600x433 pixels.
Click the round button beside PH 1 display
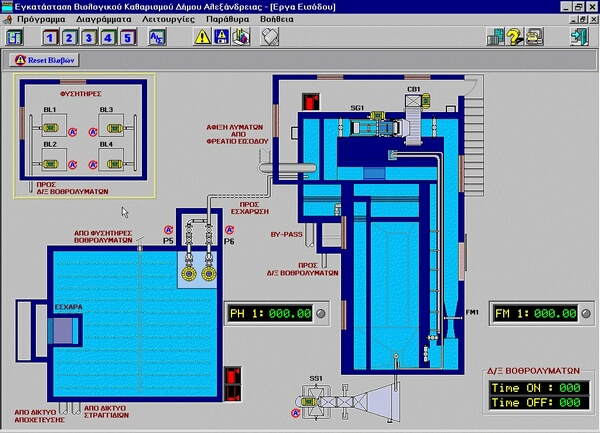(x=320, y=314)
